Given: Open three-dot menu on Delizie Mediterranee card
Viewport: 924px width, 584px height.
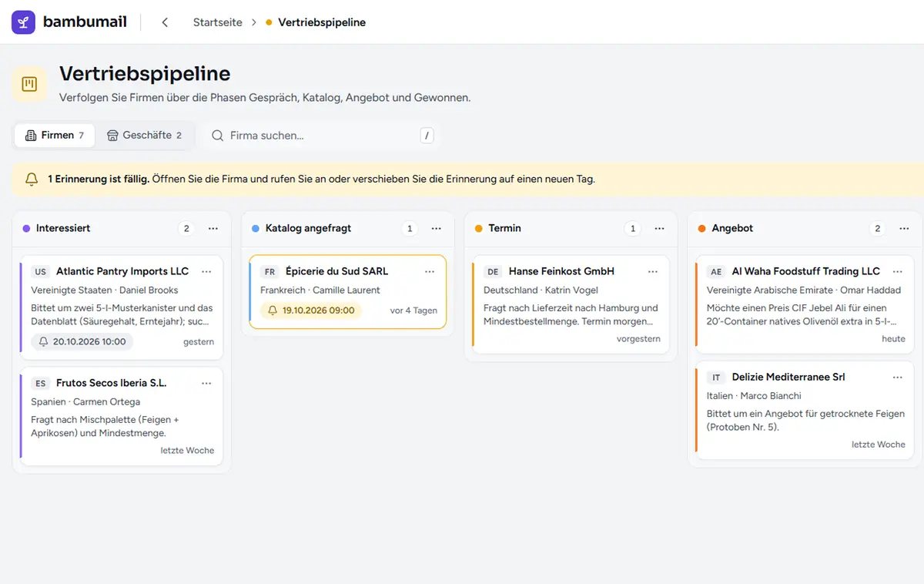Looking at the screenshot, I should pos(898,377).
